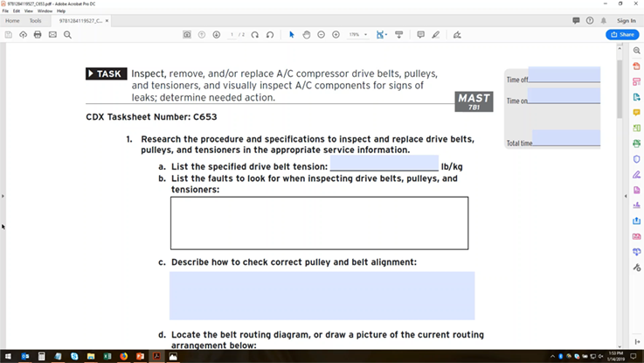This screenshot has width=644, height=363.
Task: Click the zoom out minus button
Action: click(322, 34)
